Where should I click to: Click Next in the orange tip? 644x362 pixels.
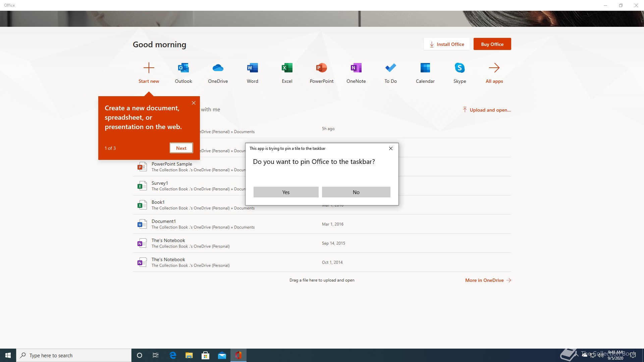[181, 148]
